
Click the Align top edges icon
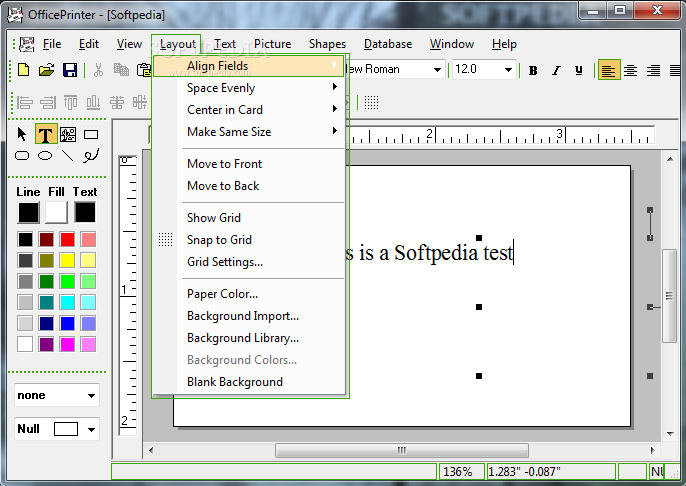click(x=70, y=103)
